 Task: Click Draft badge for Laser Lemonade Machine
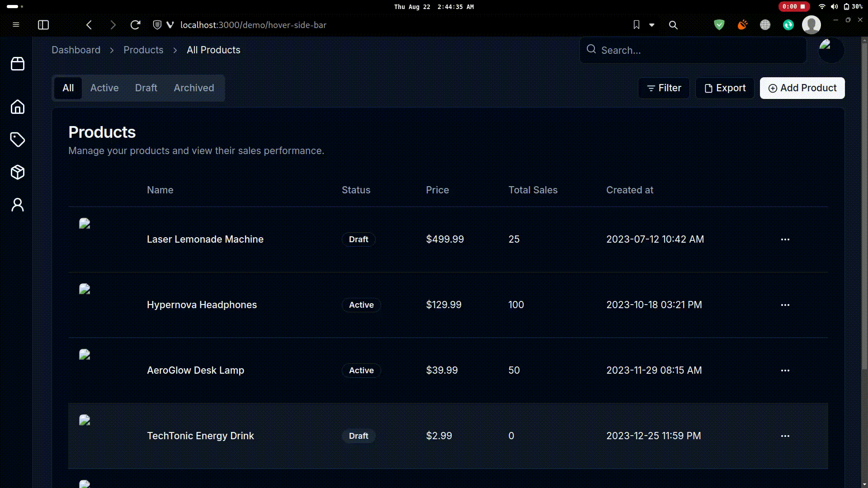tap(359, 239)
